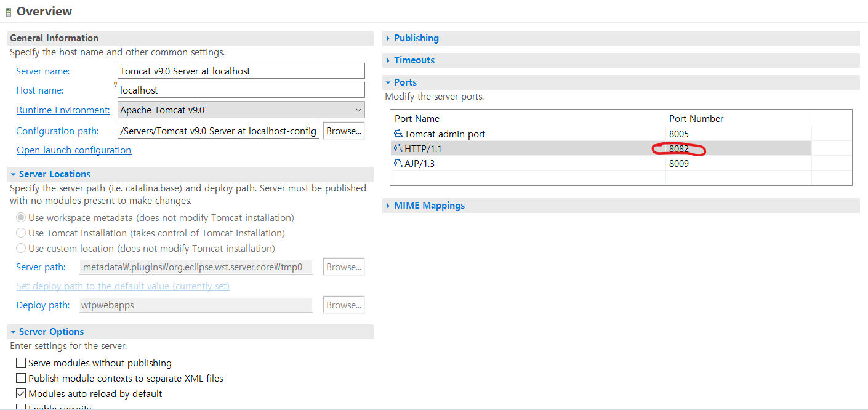Select the HTTP/1.1 port name
The width and height of the screenshot is (868, 410).
423,148
